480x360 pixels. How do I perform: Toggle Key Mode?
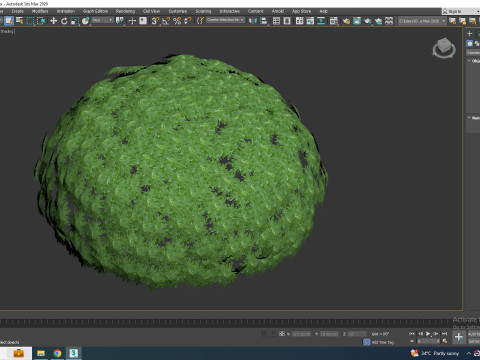tap(412, 341)
